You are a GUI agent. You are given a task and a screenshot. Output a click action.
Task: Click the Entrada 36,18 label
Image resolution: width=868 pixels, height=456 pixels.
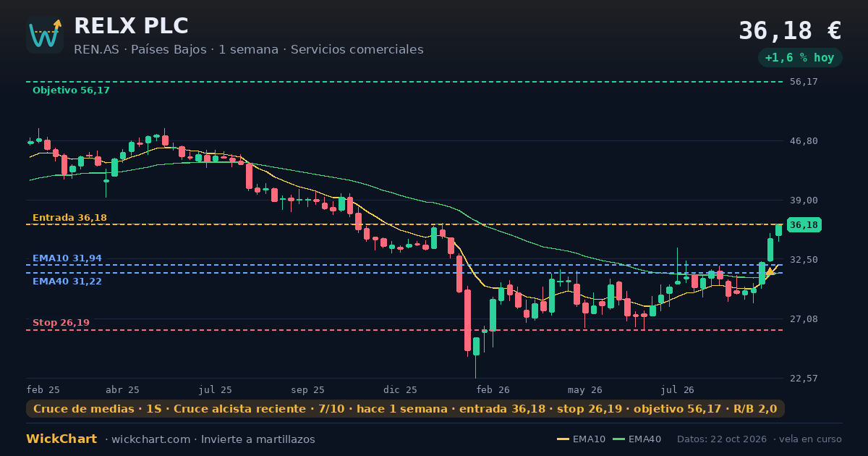69,218
